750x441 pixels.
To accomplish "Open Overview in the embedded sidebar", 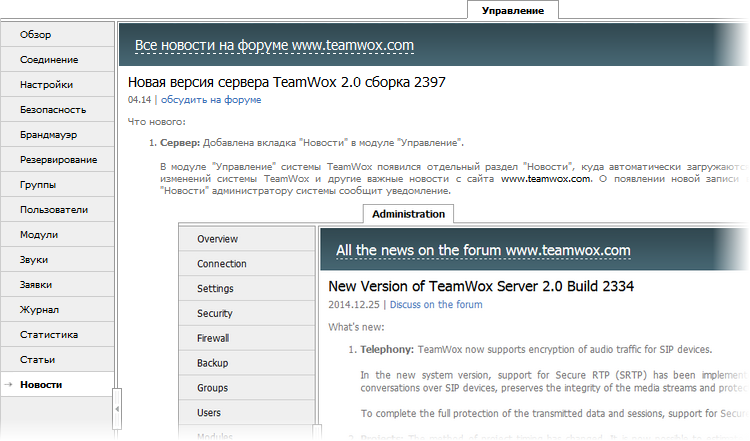I will tap(247, 239).
